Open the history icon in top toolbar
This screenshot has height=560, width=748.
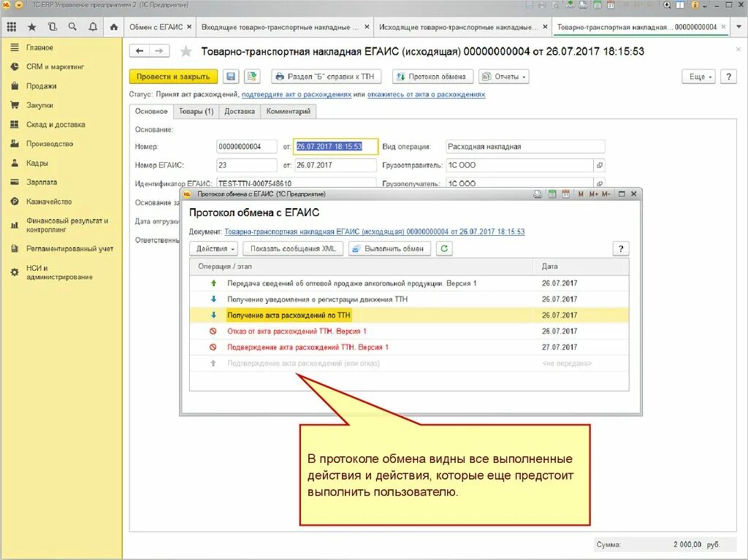[x=53, y=27]
